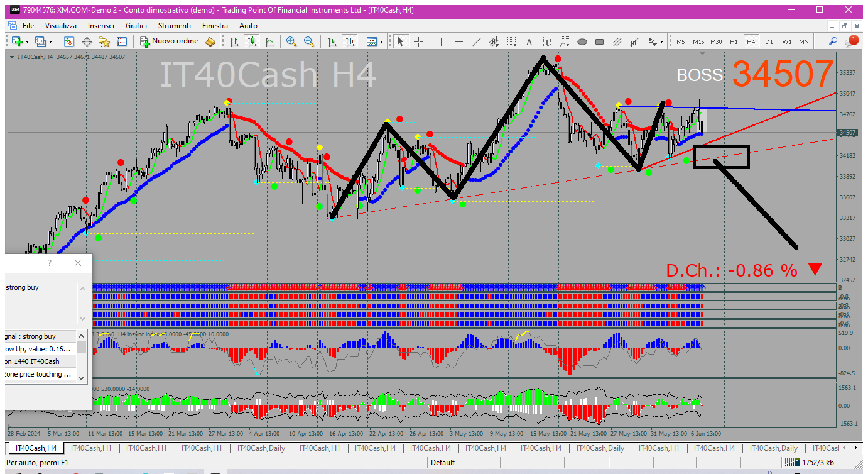The image size is (868, 474).
Task: Click the connection status 1752/3 kb
Action: 810,463
